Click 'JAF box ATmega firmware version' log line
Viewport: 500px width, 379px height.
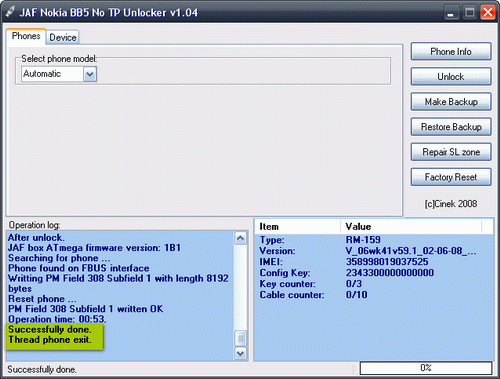[94, 248]
